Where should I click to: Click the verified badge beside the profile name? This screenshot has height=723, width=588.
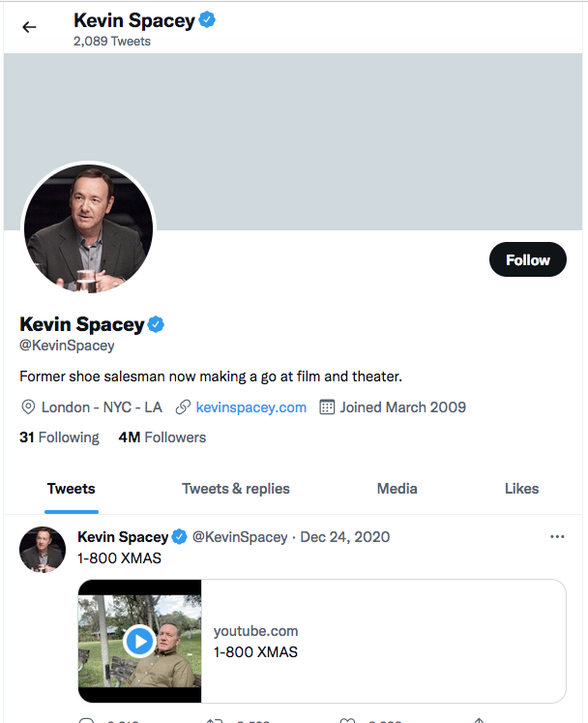[x=156, y=324]
